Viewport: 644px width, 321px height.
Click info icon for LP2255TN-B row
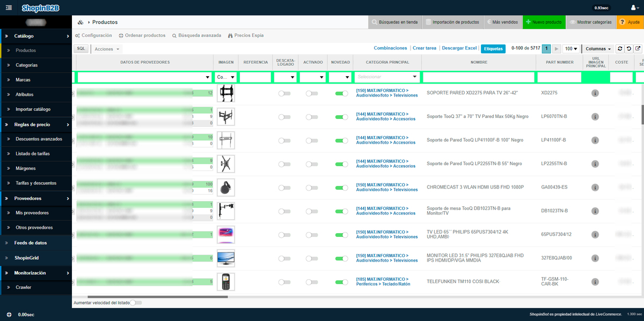coord(595,164)
